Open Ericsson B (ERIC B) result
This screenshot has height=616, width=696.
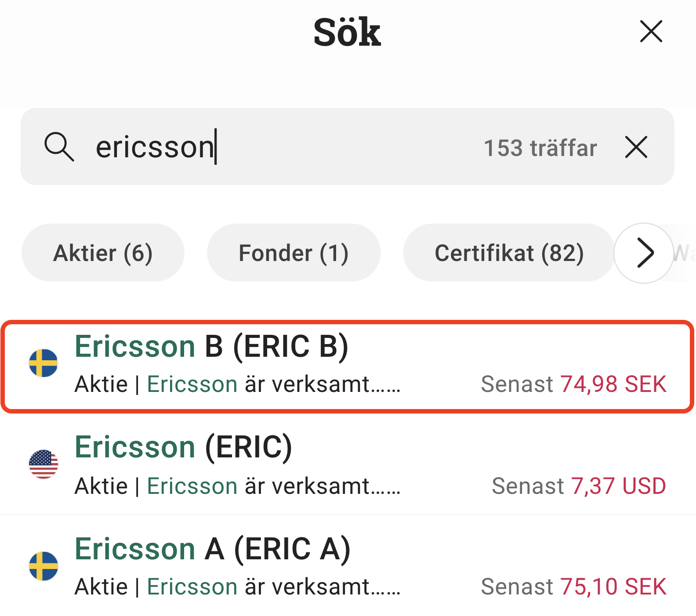click(212, 347)
